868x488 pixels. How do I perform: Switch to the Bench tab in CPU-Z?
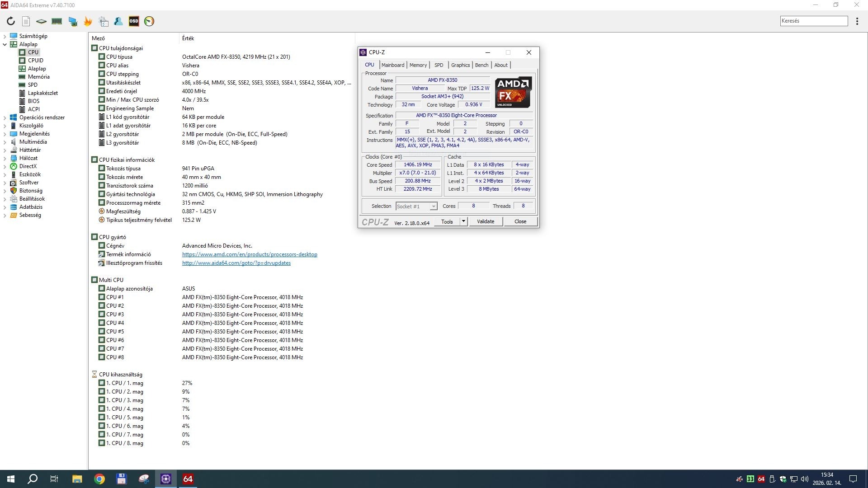(x=481, y=65)
